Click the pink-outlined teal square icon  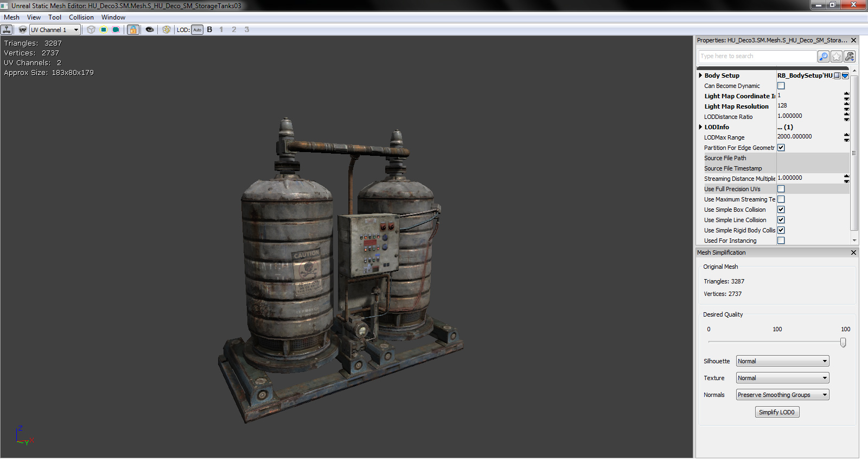pos(116,30)
